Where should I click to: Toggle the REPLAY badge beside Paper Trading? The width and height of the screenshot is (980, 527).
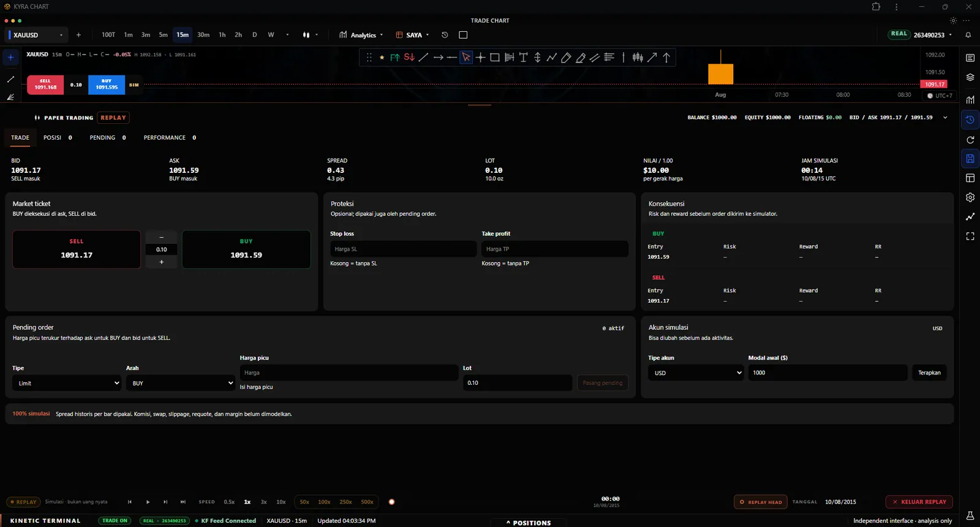pos(113,118)
